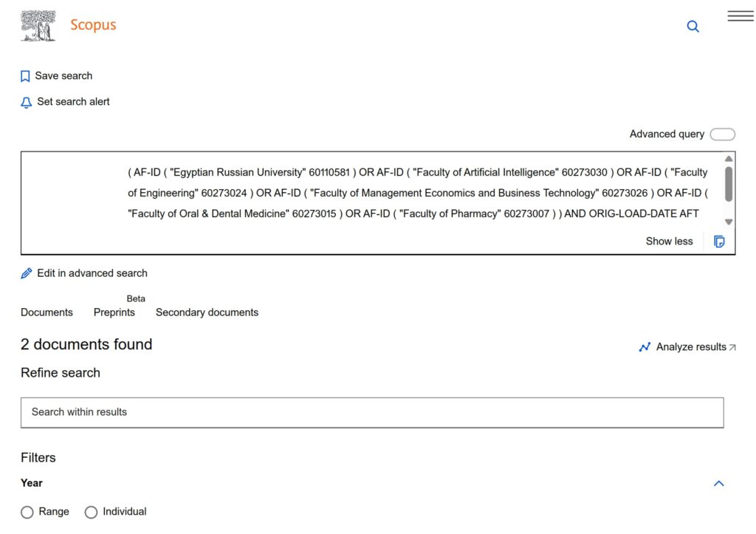Screen dimensions: 756x534
Task: Click the Elsevier tree logo
Action: click(38, 26)
